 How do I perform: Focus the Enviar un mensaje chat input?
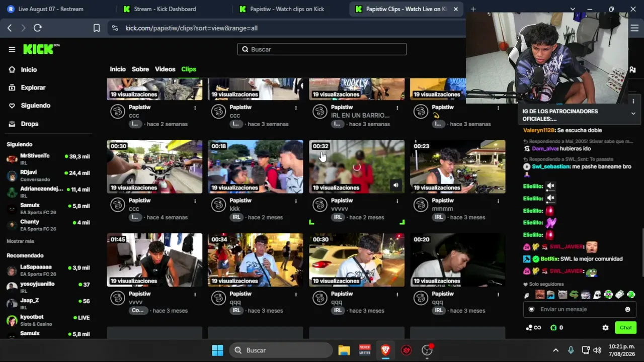coord(579,309)
